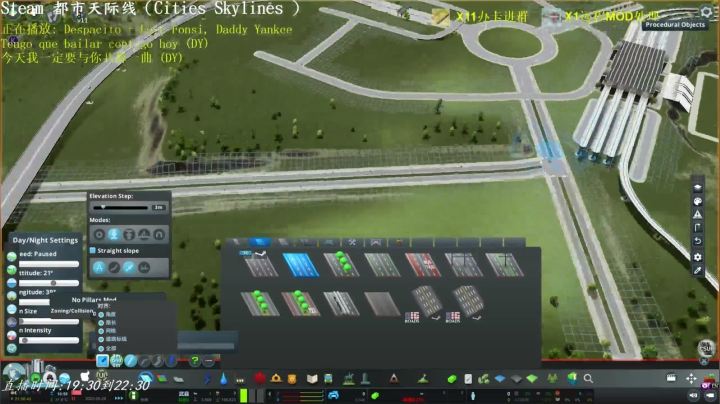Click the paint palette icon on right sidebar
Image resolution: width=720 pixels, height=404 pixels.
[698, 201]
